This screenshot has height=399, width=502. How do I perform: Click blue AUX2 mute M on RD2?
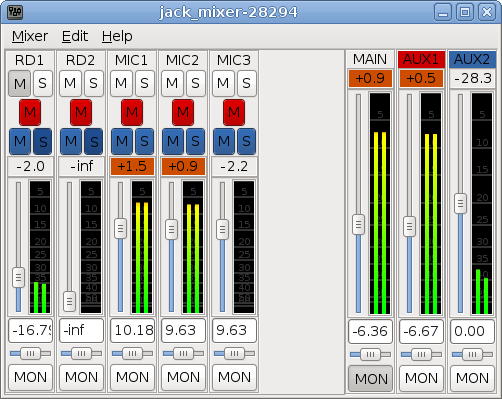pos(71,142)
